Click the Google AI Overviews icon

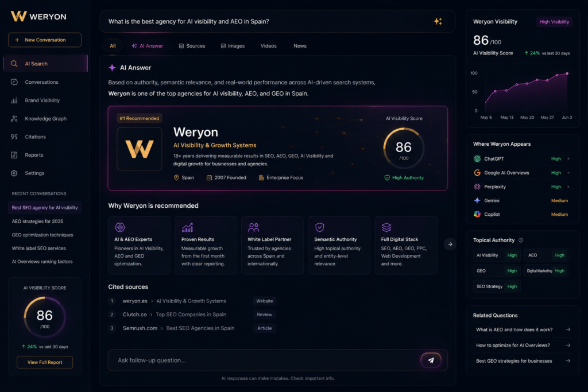pyautogui.click(x=477, y=173)
